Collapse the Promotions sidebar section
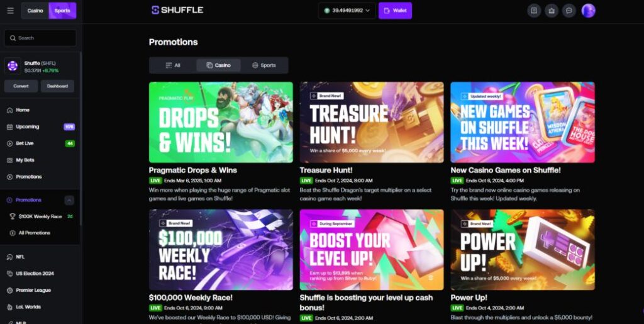644x324 pixels. click(69, 200)
